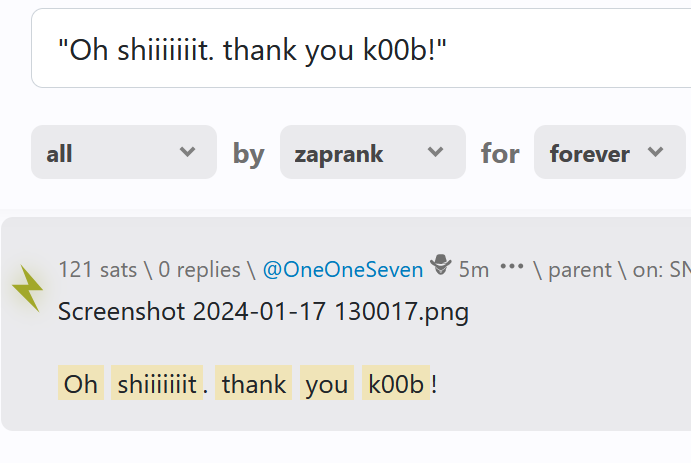This screenshot has height=463, width=691.
Task: Click the "by" label between filters
Action: [x=248, y=153]
